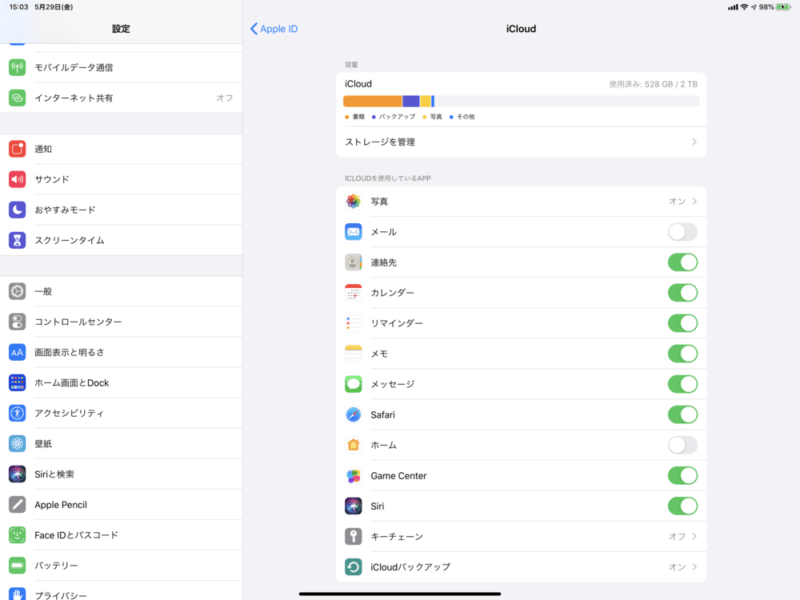This screenshot has height=600, width=800.
Task: Tap the 使用済み: 528 GB / 2 TB text
Action: (x=653, y=84)
